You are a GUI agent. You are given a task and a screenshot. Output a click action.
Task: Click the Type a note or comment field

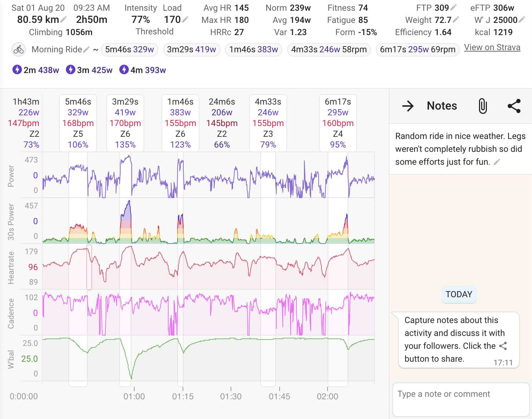[x=461, y=399]
